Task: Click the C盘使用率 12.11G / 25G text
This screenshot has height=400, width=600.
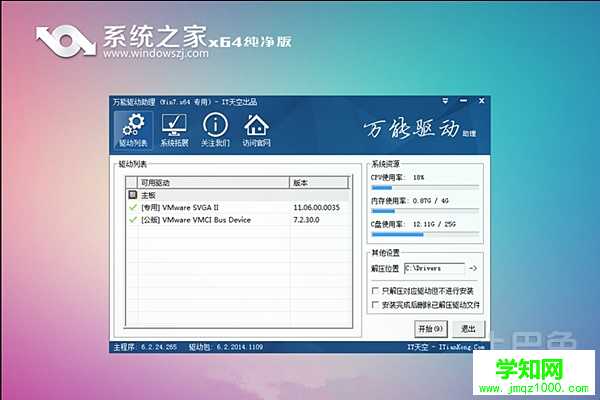Action: pyautogui.click(x=434, y=224)
